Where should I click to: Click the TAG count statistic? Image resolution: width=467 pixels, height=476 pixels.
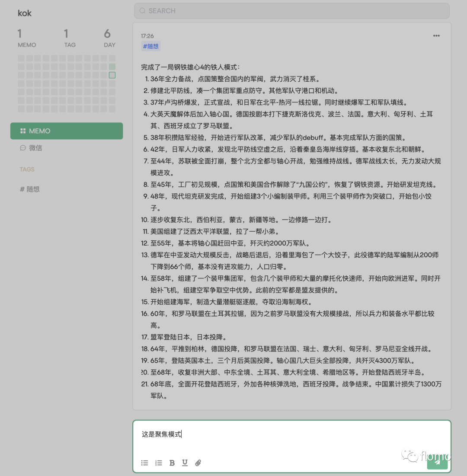[x=70, y=38]
